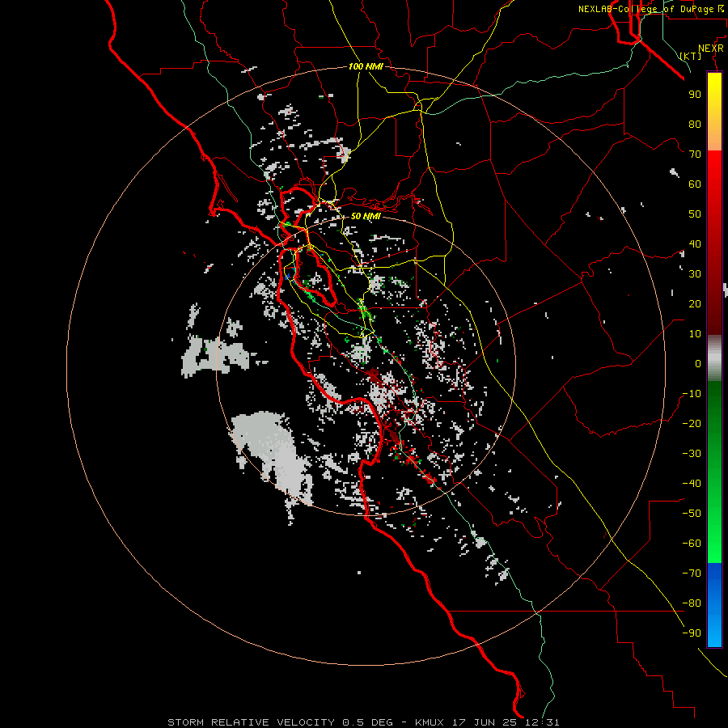Click the positive 40 scale label

coord(695,244)
